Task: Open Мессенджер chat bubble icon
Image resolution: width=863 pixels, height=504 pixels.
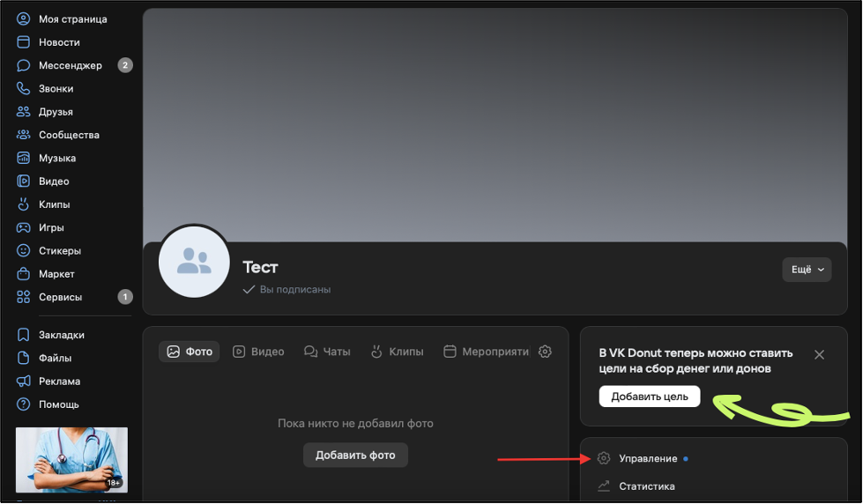Action: point(23,65)
